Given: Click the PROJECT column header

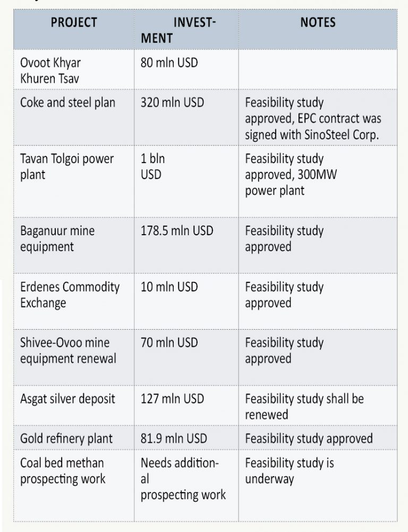Looking at the screenshot, I should 74,30.
